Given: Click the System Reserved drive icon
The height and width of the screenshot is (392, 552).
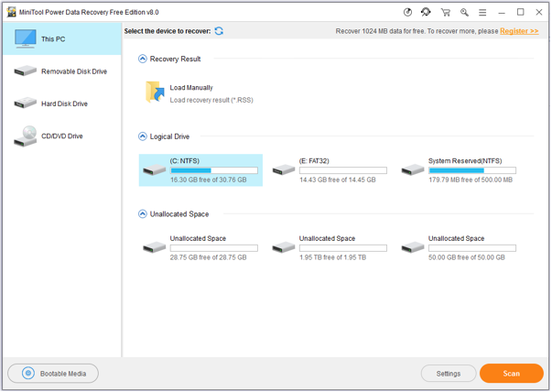Looking at the screenshot, I should point(413,170).
